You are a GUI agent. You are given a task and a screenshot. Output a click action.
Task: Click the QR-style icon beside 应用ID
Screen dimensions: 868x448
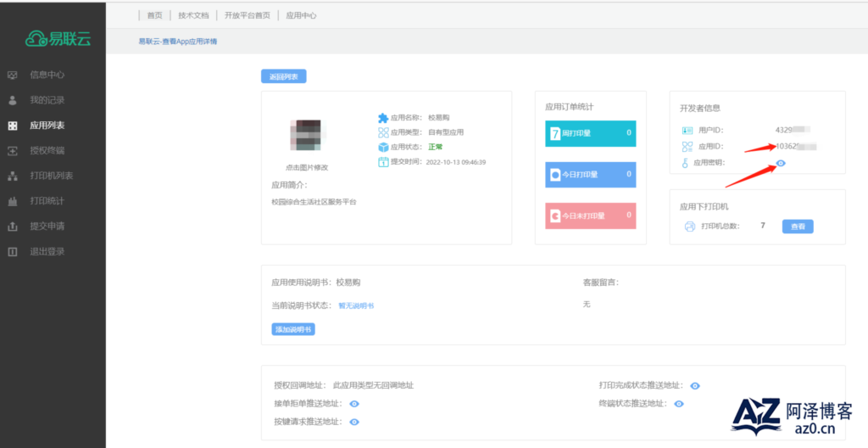click(x=687, y=147)
